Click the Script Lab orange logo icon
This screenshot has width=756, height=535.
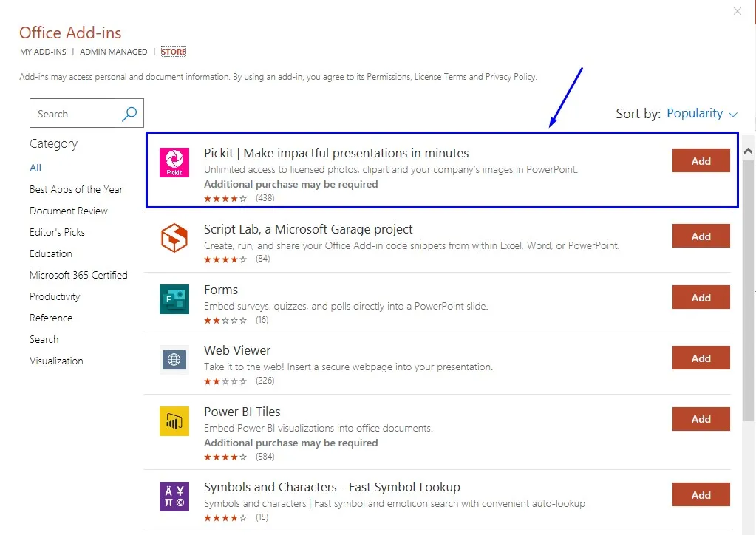pyautogui.click(x=174, y=238)
